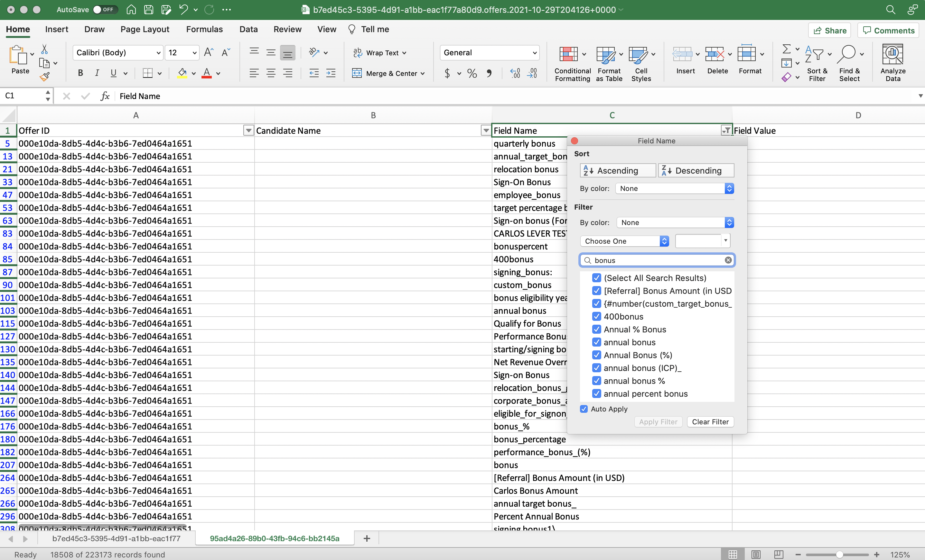
Task: Open the General number format dropdown
Action: 535,52
